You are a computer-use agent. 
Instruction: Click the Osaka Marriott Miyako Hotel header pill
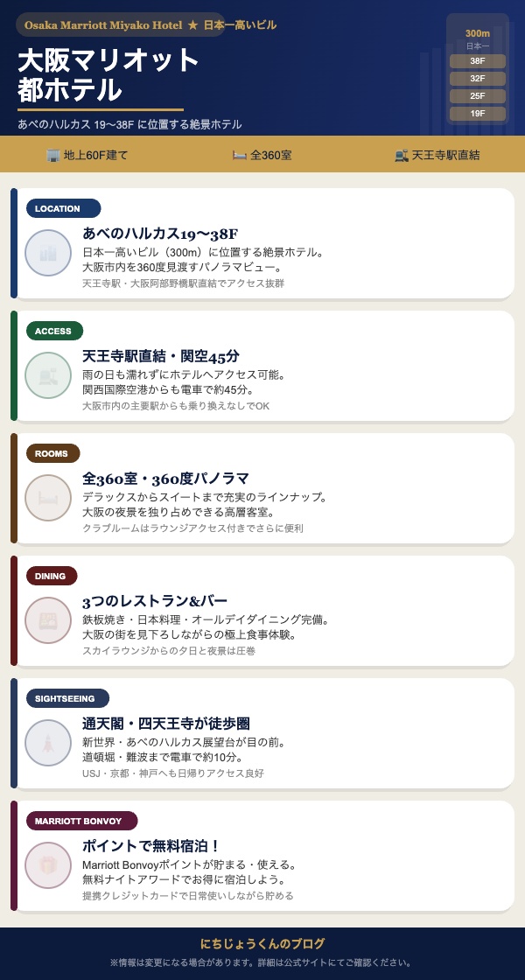pyautogui.click(x=120, y=24)
